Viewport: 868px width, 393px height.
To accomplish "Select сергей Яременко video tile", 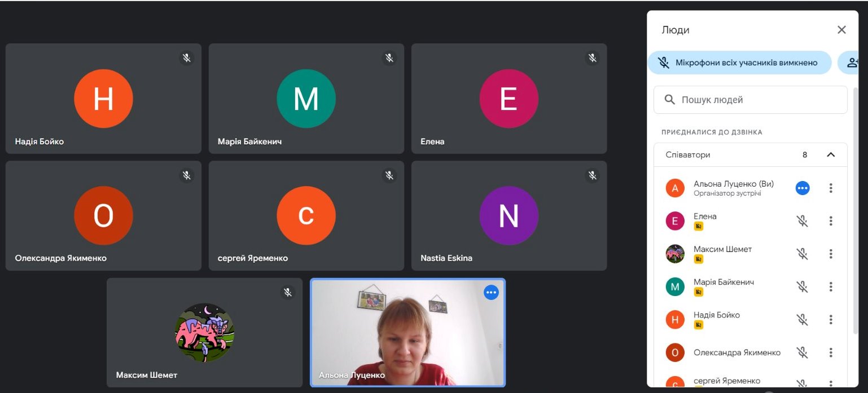I will pos(306,215).
